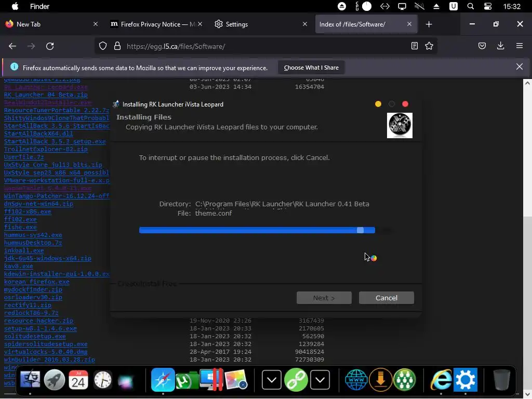Screen dimensions: 532x399
Task: Click the greyed Next > installer button
Action: [x=324, y=298]
